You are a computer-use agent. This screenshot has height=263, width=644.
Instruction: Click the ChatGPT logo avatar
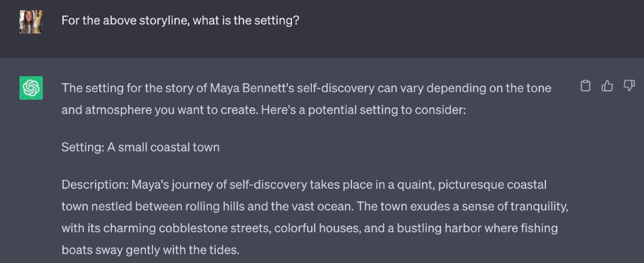tap(31, 88)
